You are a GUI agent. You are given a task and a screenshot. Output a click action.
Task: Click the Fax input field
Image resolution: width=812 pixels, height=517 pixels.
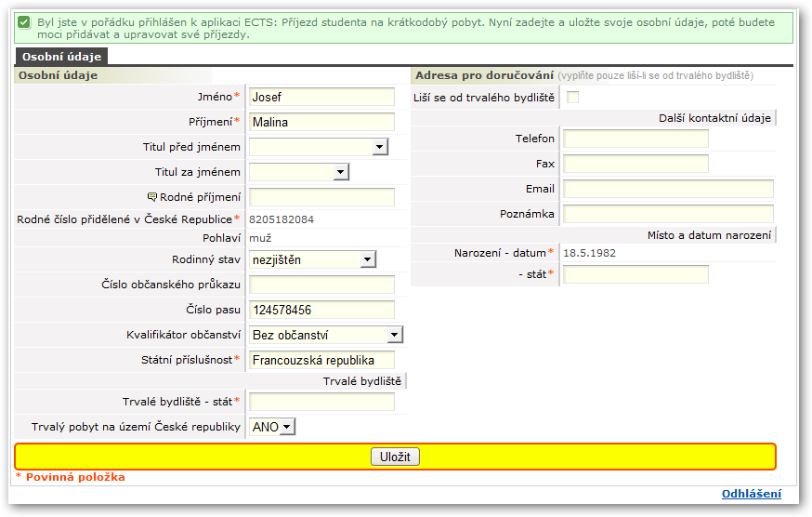tap(635, 164)
